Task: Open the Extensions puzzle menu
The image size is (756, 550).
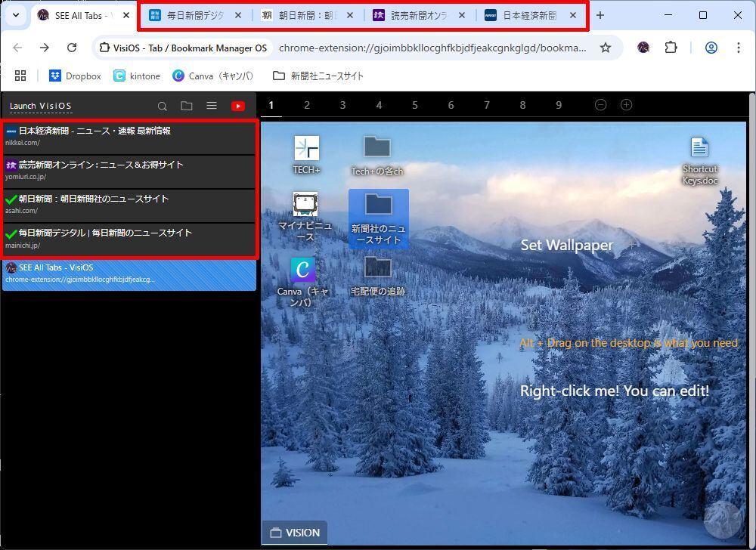Action: 671,48
